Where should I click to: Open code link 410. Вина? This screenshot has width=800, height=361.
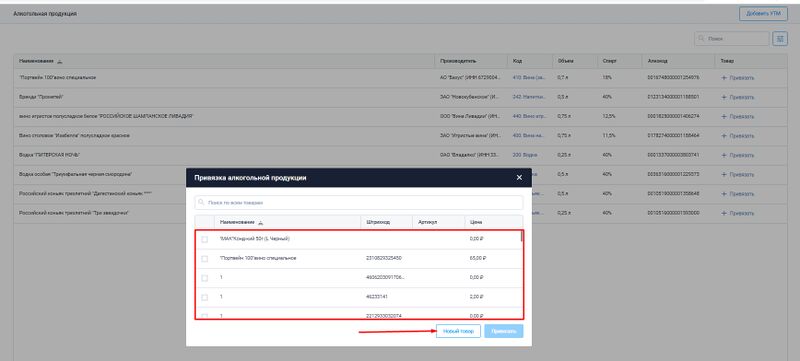529,78
